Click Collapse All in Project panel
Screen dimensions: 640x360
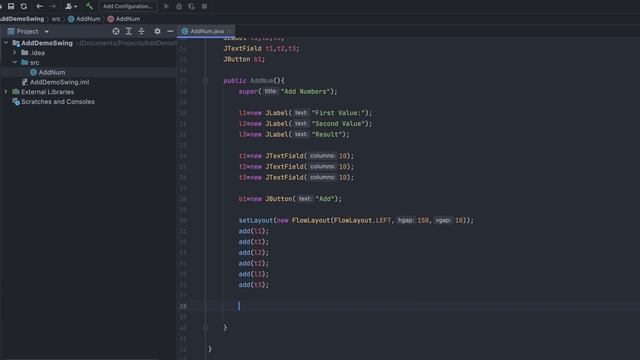pos(141,31)
